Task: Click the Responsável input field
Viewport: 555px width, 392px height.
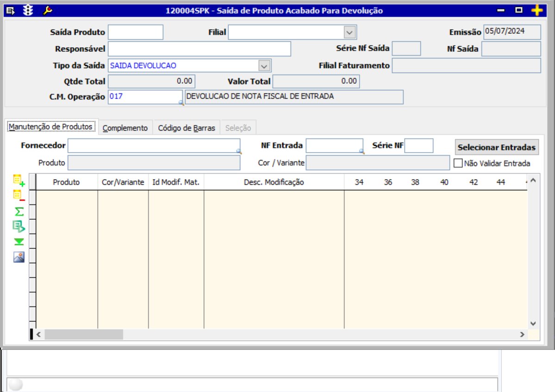Action: 200,49
